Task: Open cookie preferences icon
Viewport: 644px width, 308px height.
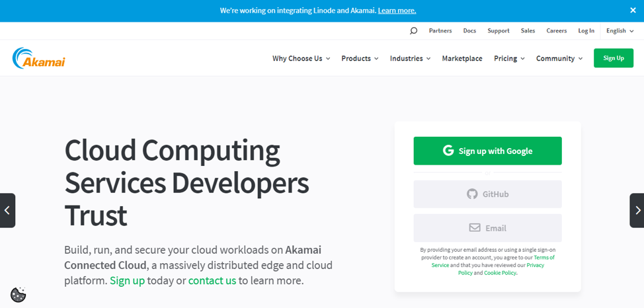Action: coord(19,294)
